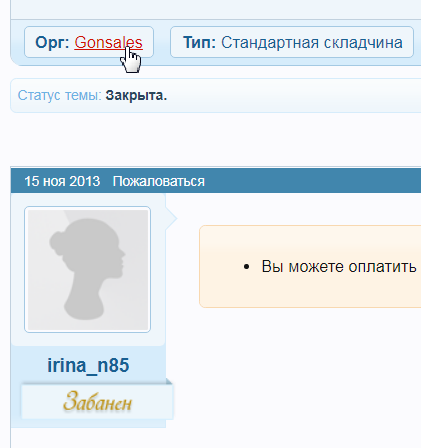Image resolution: width=421 pixels, height=448 pixels.
Task: Click the golden "Забанен" ribbon banner
Action: [x=97, y=401]
